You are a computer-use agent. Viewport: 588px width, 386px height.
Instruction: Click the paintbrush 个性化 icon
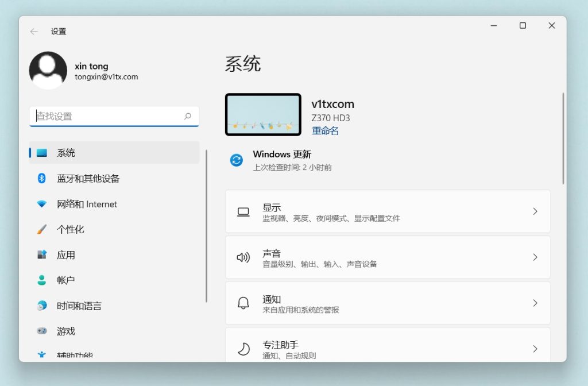click(41, 229)
